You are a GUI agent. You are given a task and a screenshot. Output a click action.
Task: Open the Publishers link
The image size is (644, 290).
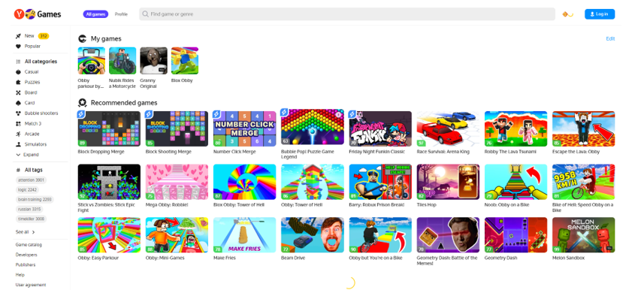(26, 265)
